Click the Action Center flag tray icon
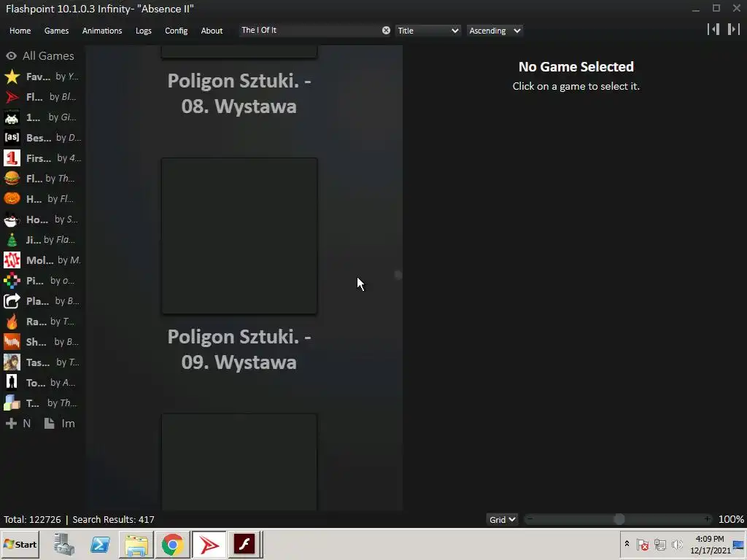 click(643, 544)
